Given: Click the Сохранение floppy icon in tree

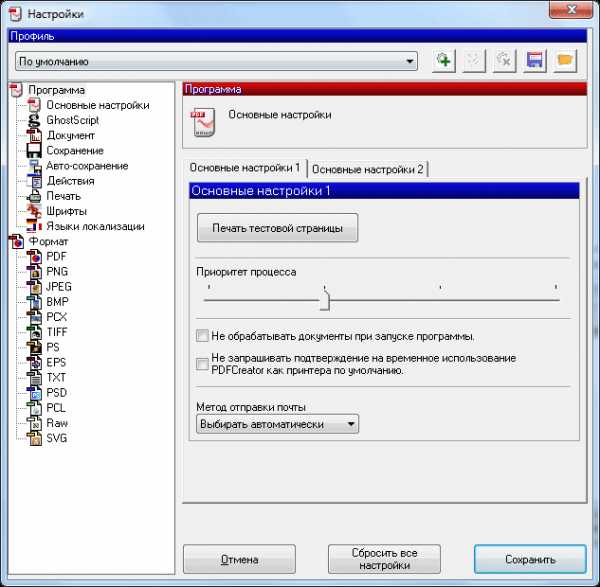Looking at the screenshot, I should pos(34,150).
